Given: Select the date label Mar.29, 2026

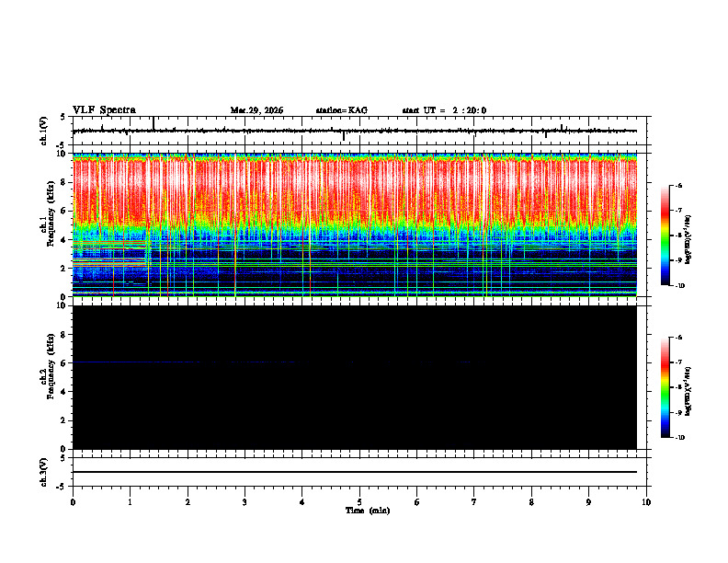Looking at the screenshot, I should click(256, 110).
